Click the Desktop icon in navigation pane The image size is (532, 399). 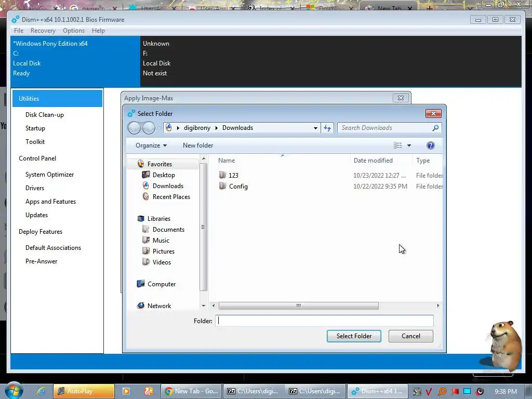pos(146,175)
